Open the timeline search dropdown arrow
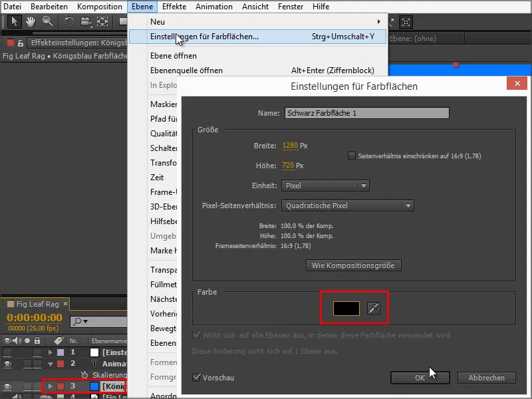Screen dimensions: 532x399 tap(86, 321)
